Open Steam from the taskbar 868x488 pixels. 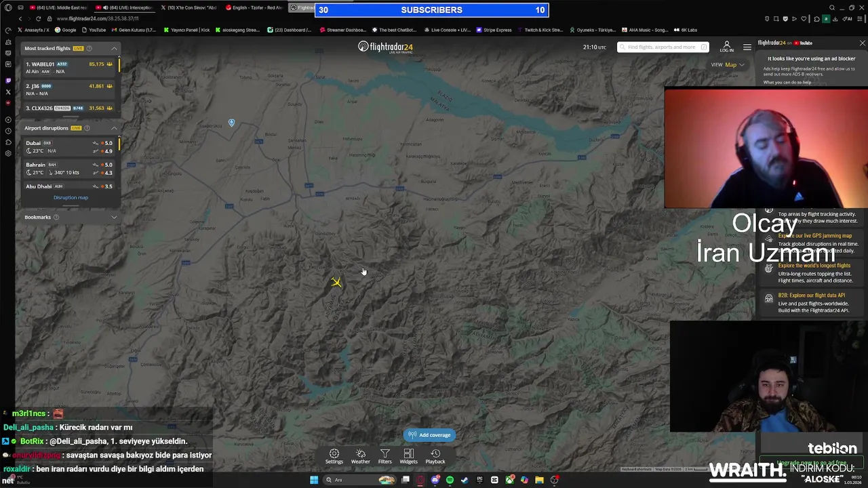[465, 480]
